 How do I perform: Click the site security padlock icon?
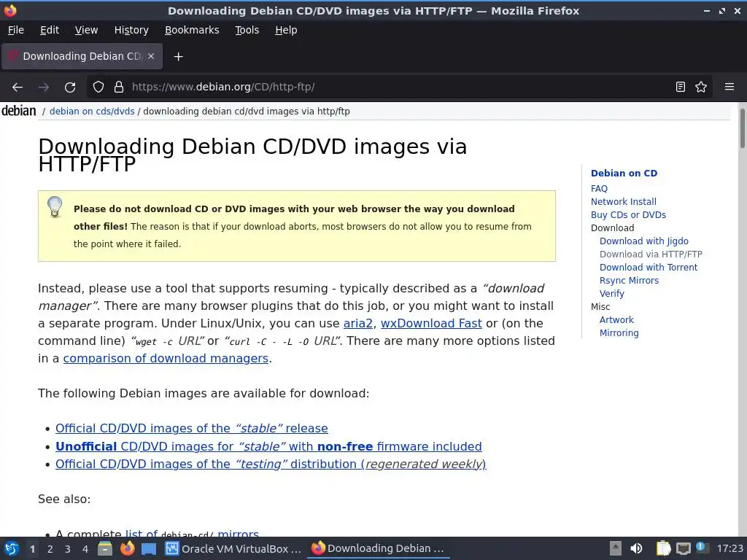119,87
